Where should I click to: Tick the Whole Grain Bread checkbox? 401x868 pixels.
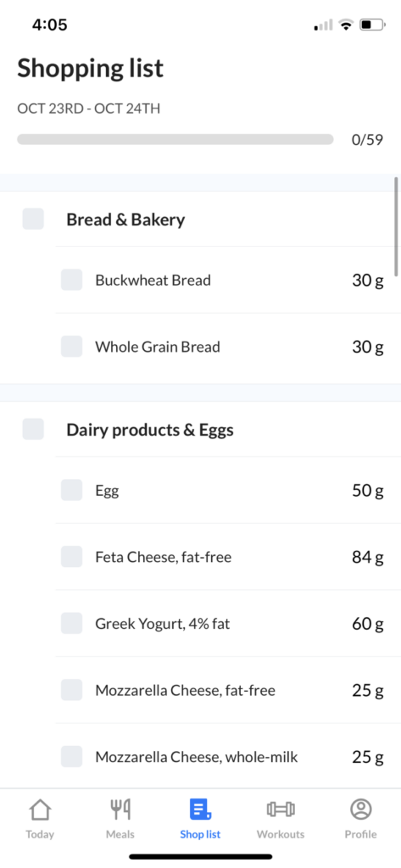[71, 347]
